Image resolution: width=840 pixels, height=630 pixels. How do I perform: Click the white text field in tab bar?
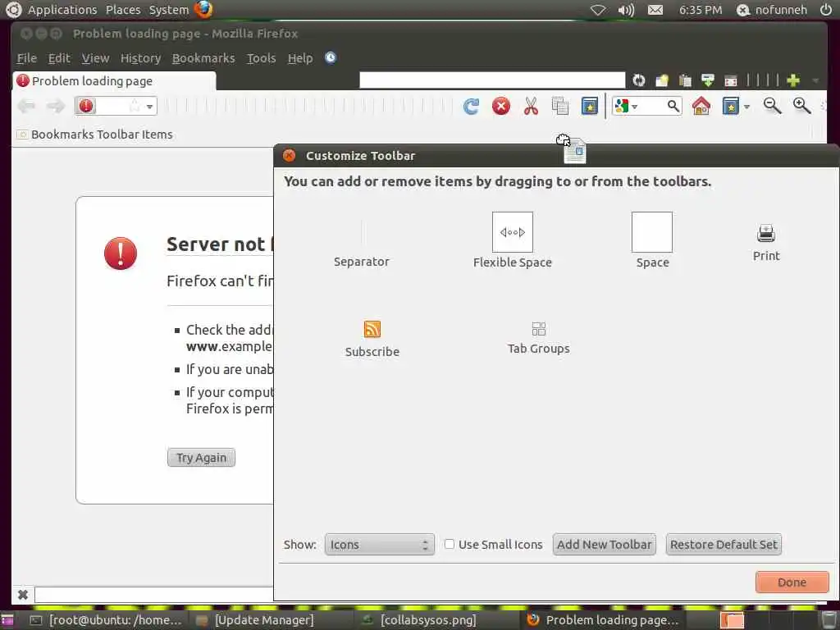[x=492, y=80]
